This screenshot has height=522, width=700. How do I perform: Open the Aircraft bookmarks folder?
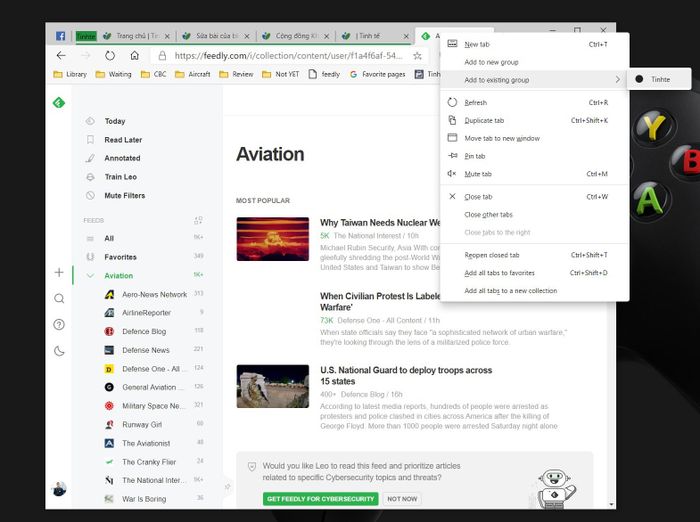[193, 74]
